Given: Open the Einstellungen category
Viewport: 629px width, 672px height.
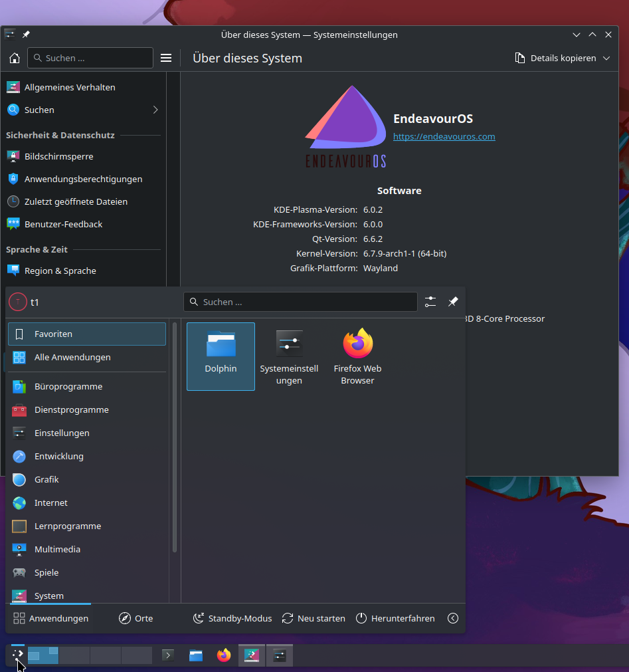Looking at the screenshot, I should click(x=87, y=433).
